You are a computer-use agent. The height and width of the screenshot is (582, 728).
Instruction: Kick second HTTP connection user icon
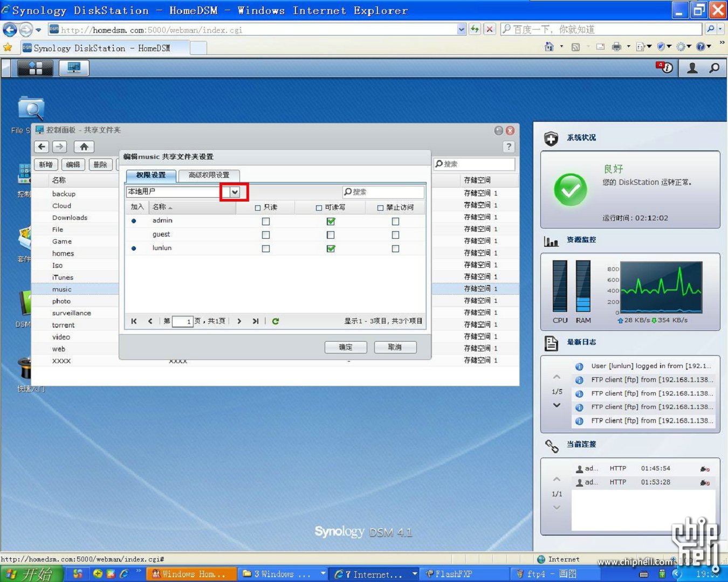[x=705, y=483]
